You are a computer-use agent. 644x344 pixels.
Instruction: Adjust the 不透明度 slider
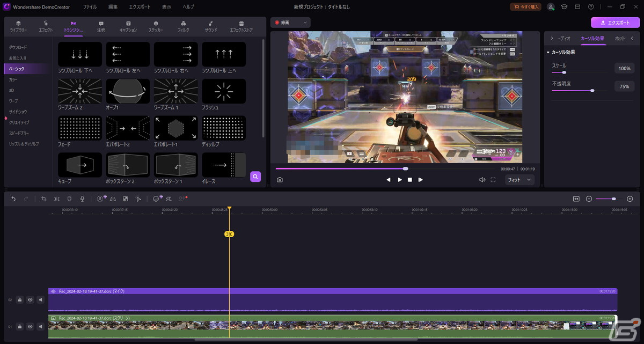(579, 90)
